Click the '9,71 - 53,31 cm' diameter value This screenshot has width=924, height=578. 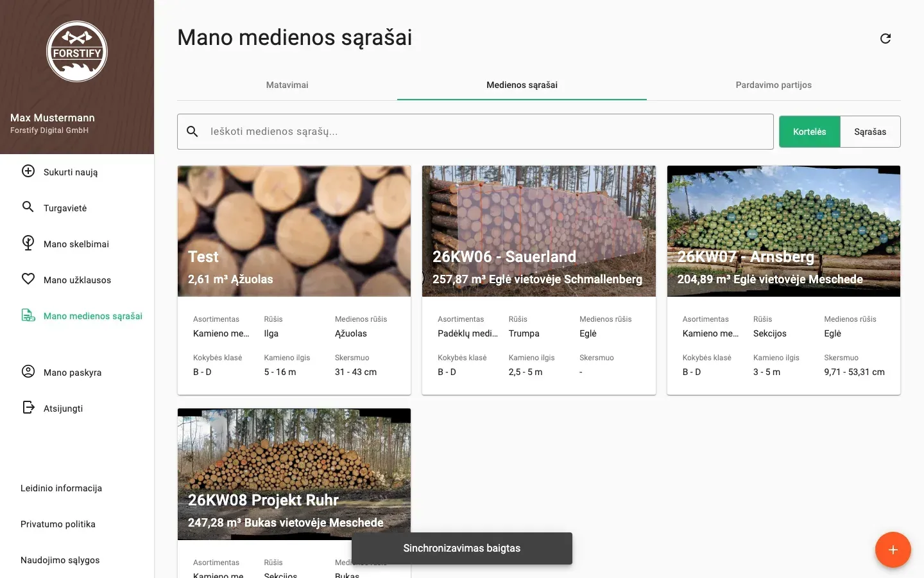(855, 372)
